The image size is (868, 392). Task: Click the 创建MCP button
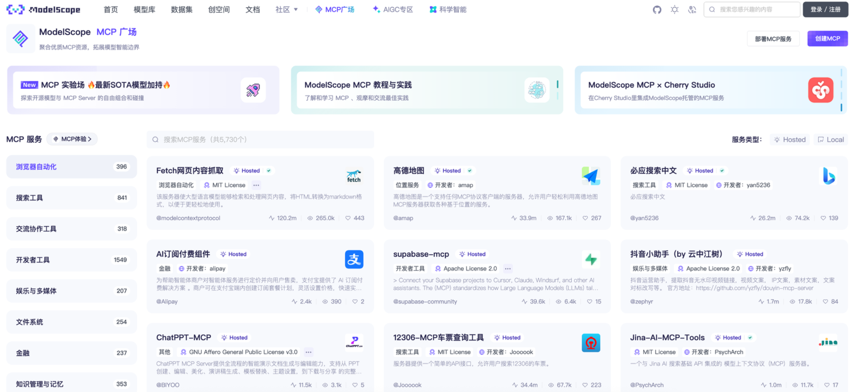(x=828, y=38)
